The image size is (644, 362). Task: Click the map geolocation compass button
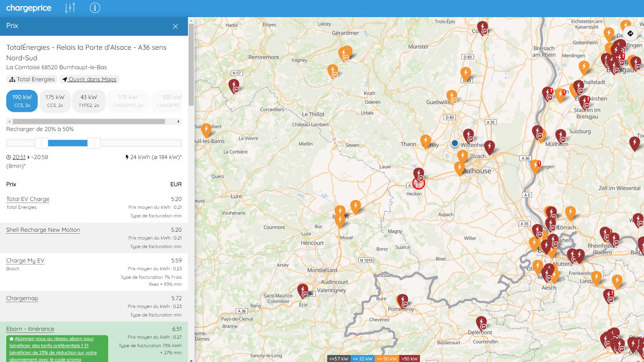pos(630,33)
